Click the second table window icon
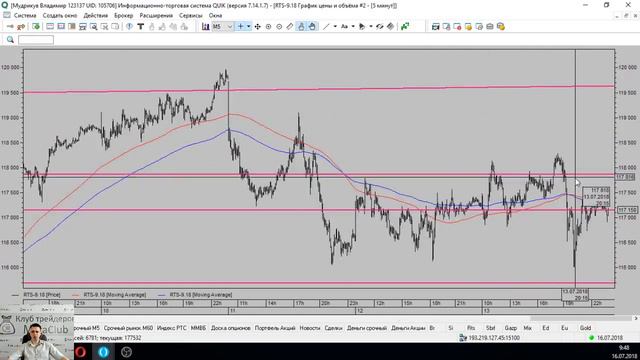Image resolution: width=640 pixels, height=360 pixels. click(x=61, y=27)
